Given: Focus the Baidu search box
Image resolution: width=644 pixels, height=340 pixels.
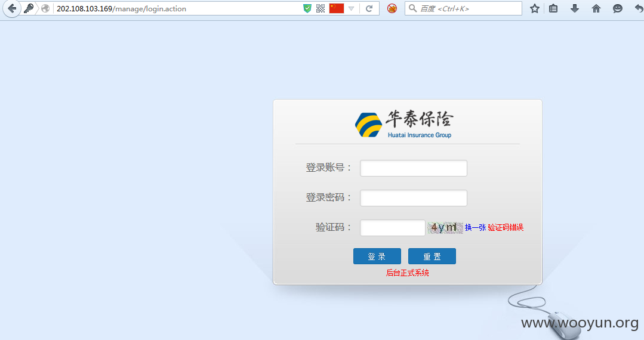Looking at the screenshot, I should (463, 8).
